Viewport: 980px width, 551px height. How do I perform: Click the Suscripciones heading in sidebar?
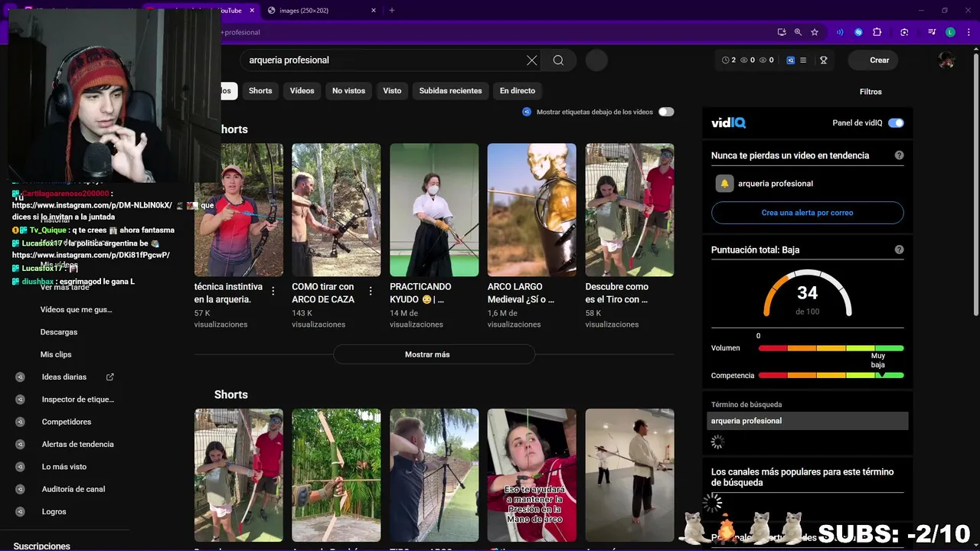42,546
